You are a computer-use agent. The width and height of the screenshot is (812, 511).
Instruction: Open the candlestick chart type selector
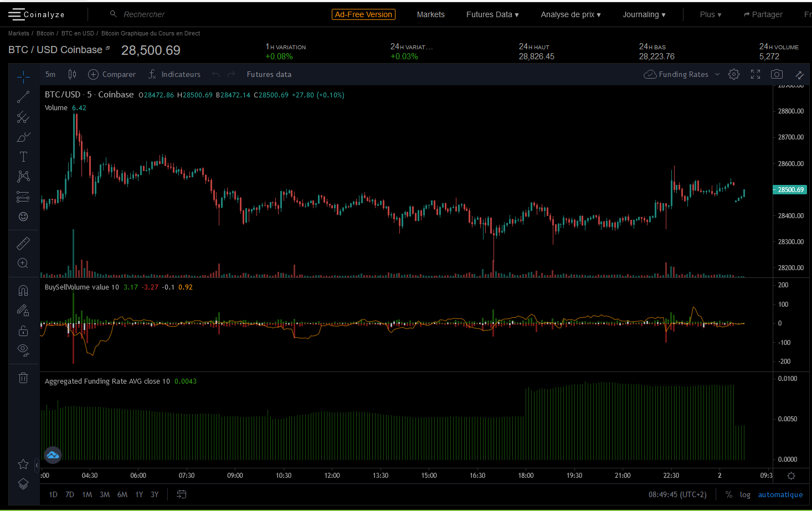72,74
